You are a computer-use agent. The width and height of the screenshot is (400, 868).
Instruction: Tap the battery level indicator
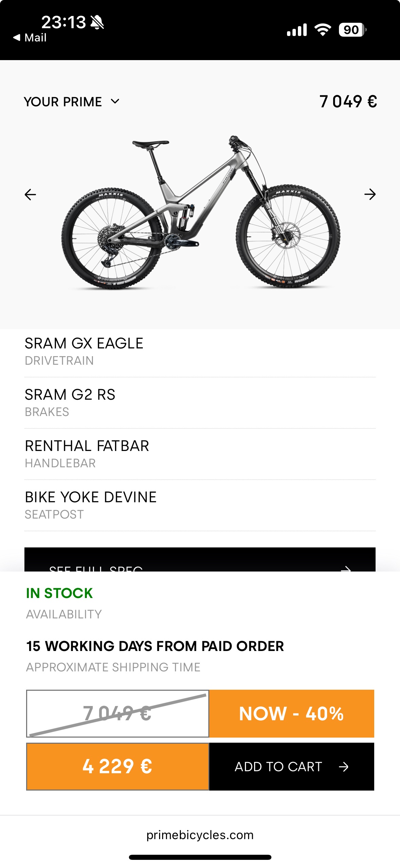click(352, 30)
